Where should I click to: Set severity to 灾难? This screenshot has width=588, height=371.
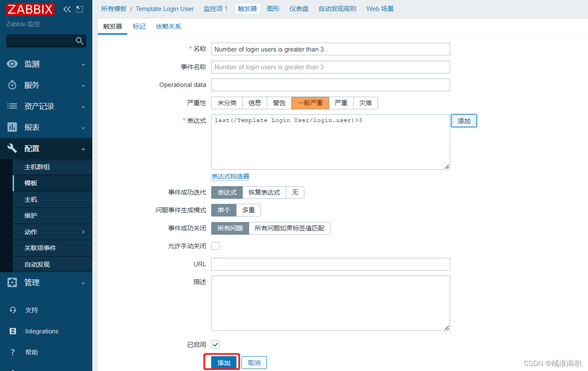click(365, 103)
